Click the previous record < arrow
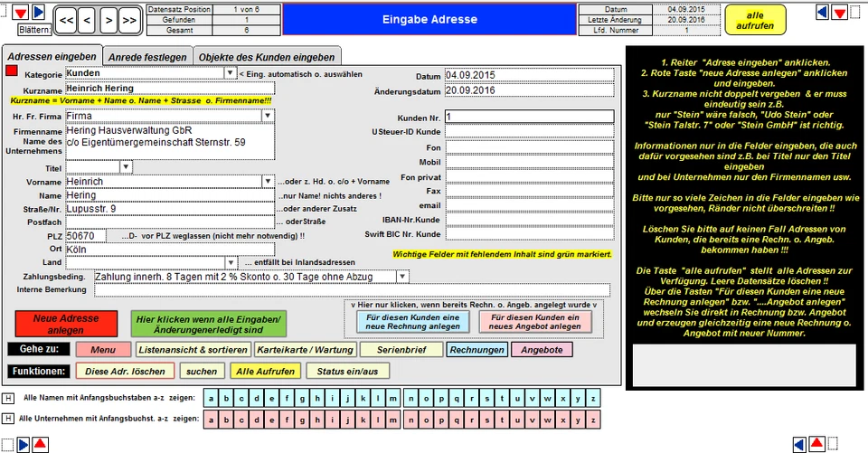 coord(88,18)
